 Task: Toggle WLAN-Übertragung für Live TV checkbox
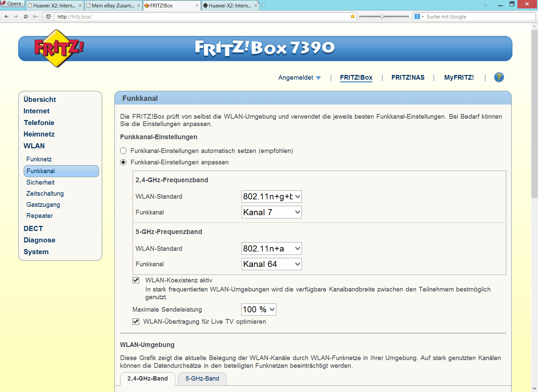pyautogui.click(x=136, y=321)
